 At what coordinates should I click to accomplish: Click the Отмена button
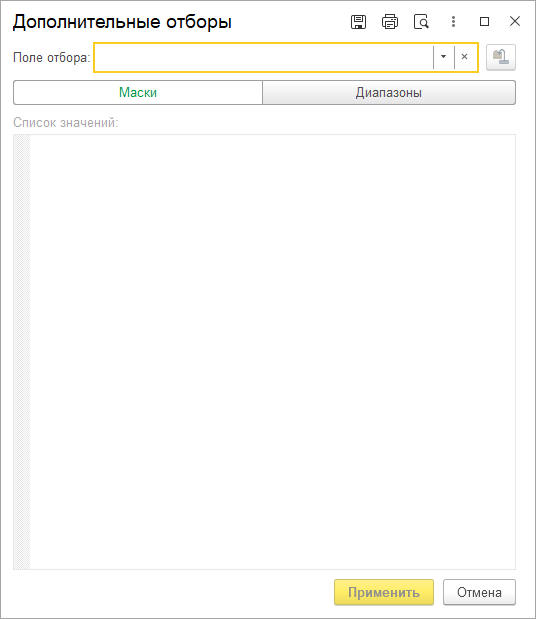click(479, 592)
